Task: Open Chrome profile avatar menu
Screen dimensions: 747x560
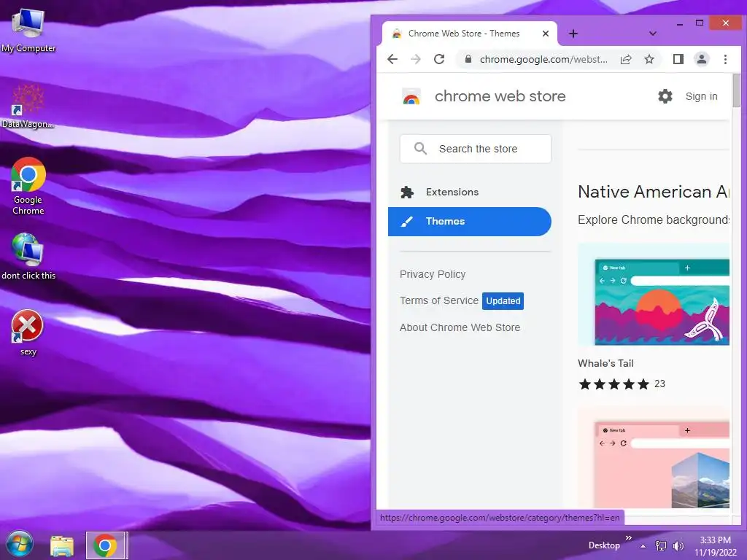Action: tap(702, 59)
